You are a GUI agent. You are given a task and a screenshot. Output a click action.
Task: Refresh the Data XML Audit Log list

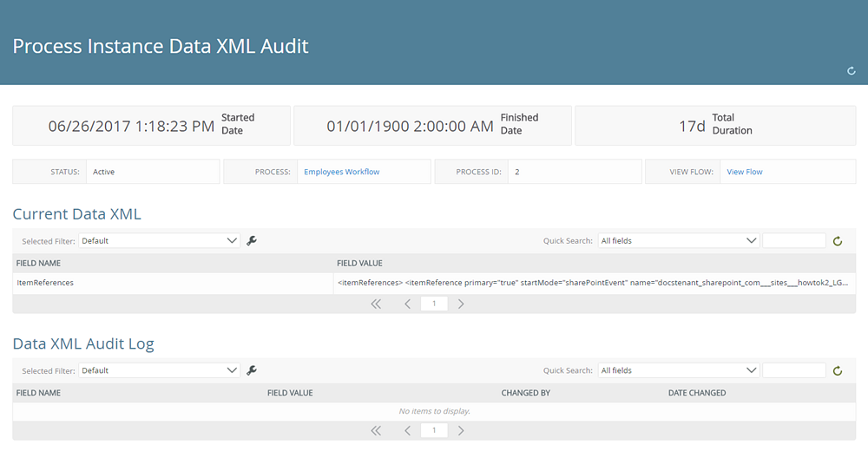(x=838, y=370)
